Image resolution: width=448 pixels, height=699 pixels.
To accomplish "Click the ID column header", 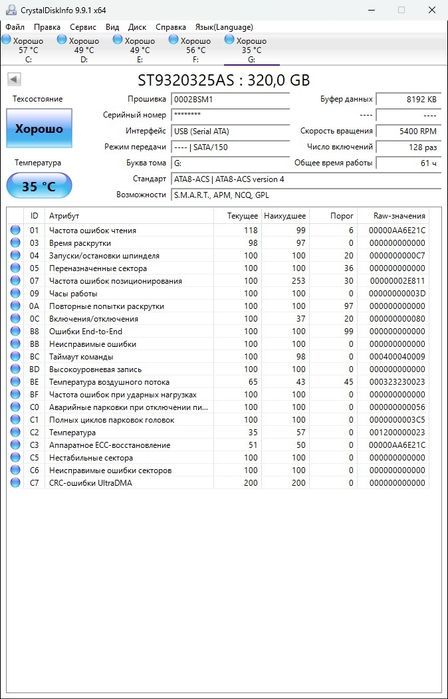I will coord(34,216).
